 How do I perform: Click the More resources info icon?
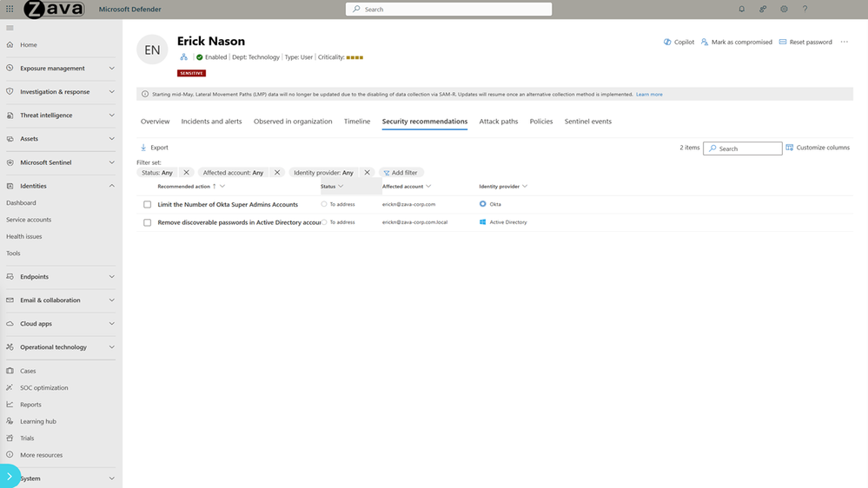click(x=10, y=455)
